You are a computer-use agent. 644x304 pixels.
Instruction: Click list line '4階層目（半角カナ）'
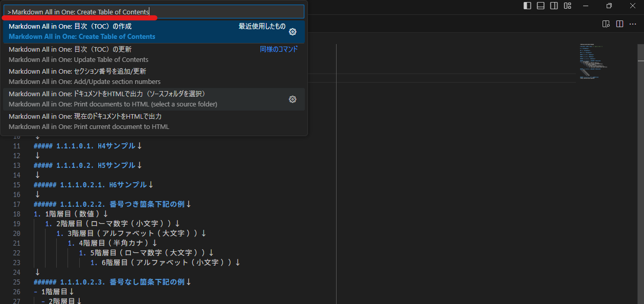113,243
